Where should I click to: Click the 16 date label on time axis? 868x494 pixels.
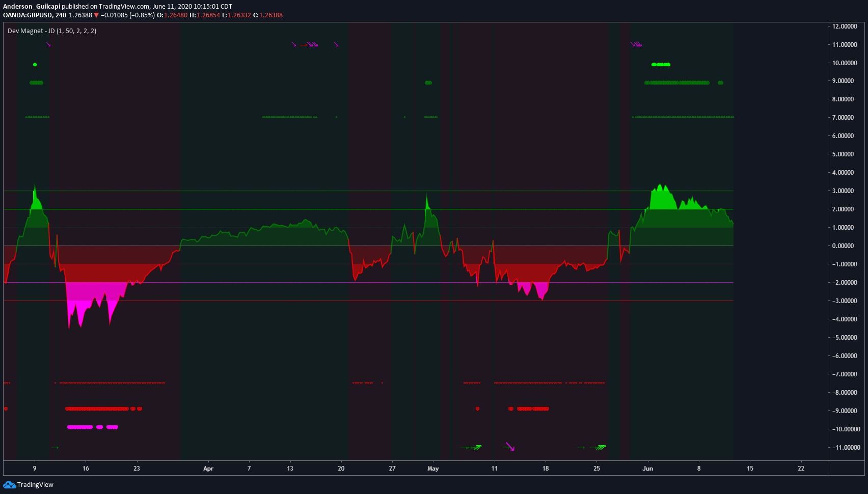click(x=86, y=469)
